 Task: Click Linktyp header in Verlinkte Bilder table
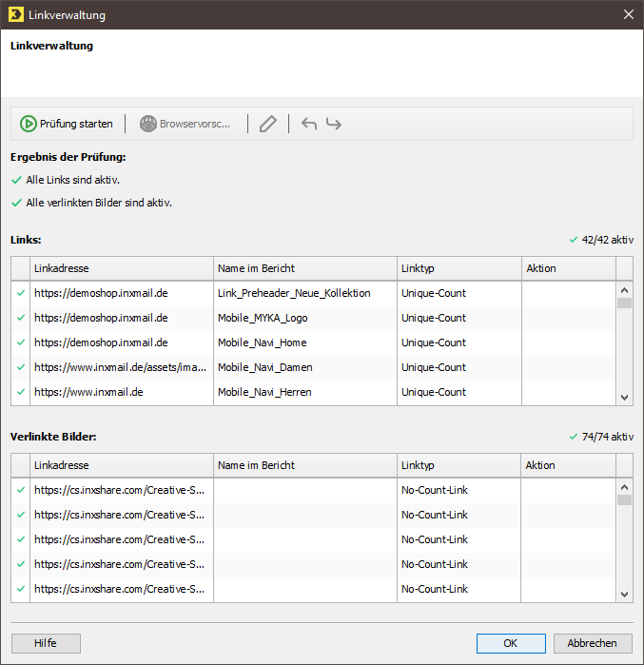click(459, 465)
